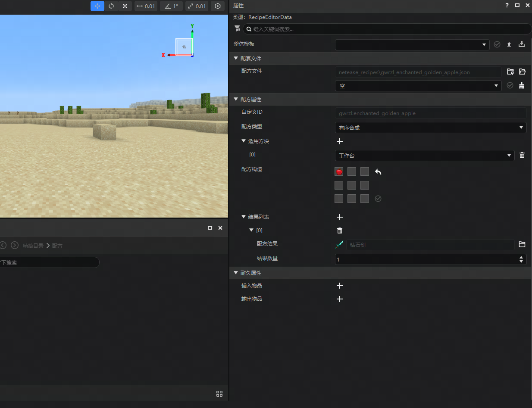Click download template icon in 整体模板 row
The width and height of the screenshot is (532, 408).
click(x=522, y=44)
